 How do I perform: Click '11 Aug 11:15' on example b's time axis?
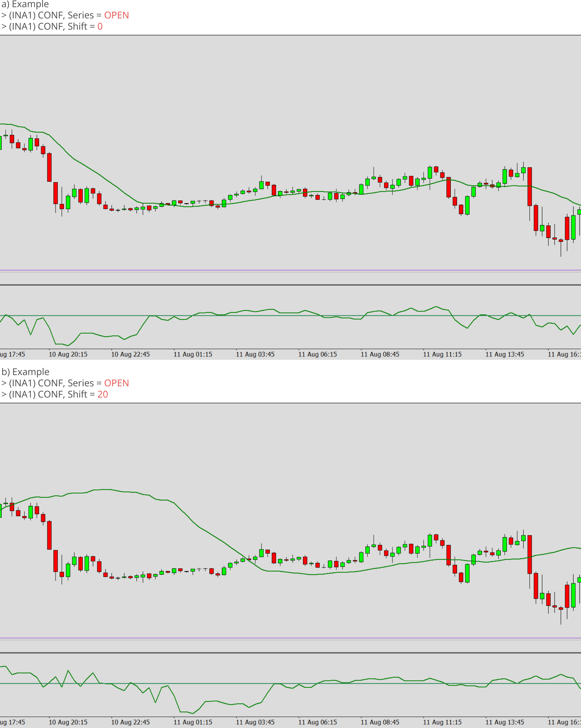pos(442,722)
